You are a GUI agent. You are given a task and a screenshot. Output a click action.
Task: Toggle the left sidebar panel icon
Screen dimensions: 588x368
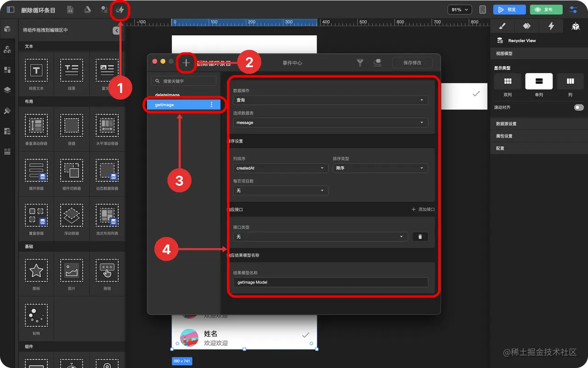coord(11,10)
